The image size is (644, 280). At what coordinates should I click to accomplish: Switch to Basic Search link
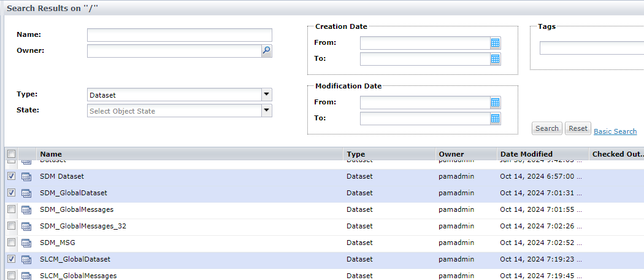coord(615,131)
